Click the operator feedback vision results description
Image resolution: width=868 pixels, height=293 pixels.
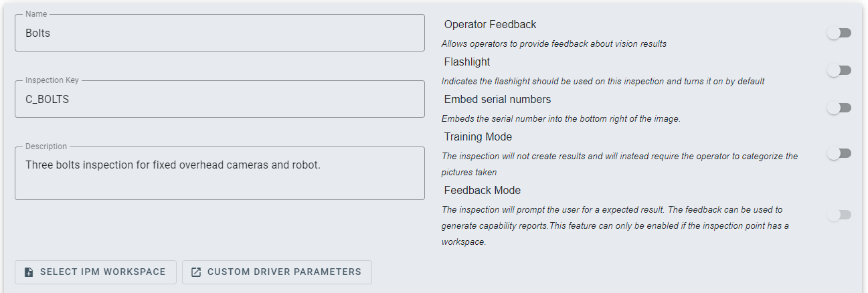(553, 44)
